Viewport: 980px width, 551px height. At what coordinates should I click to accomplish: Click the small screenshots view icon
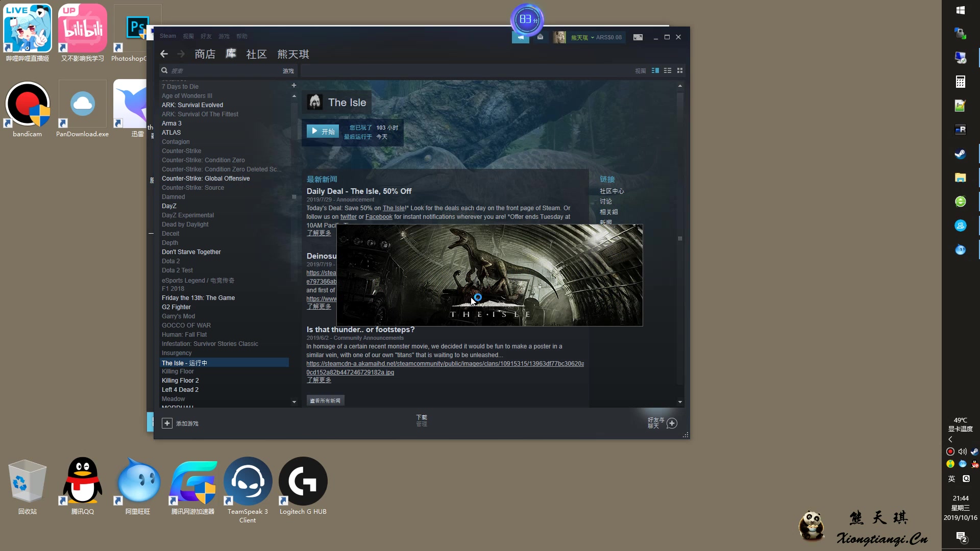679,70
